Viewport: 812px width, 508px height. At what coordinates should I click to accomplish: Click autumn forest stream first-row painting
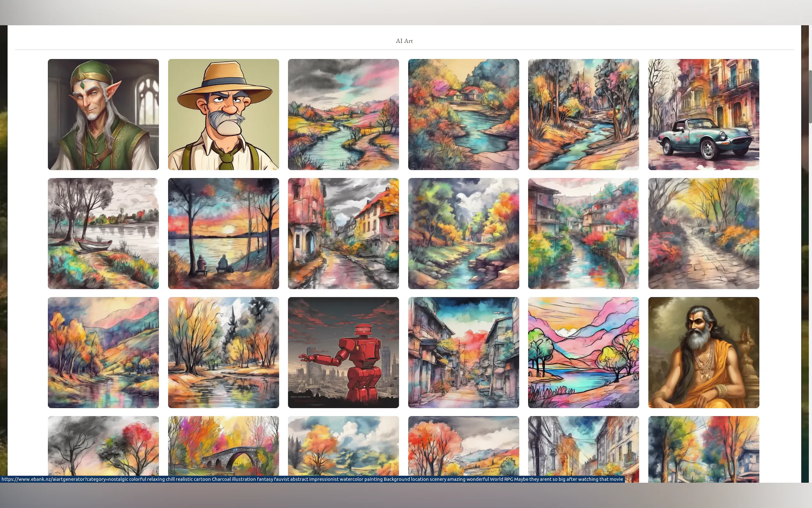(583, 114)
